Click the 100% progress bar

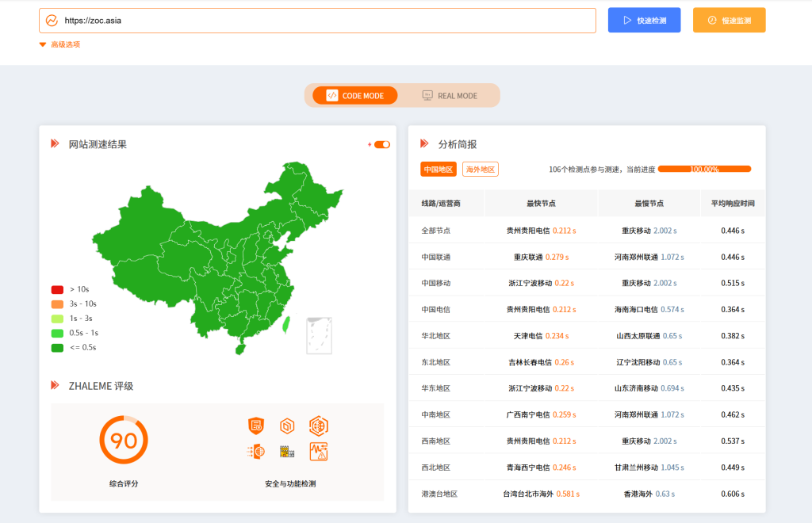point(704,169)
